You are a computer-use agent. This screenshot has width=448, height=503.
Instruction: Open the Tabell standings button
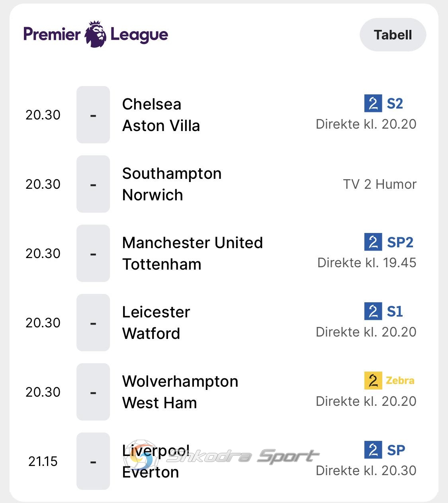(393, 35)
